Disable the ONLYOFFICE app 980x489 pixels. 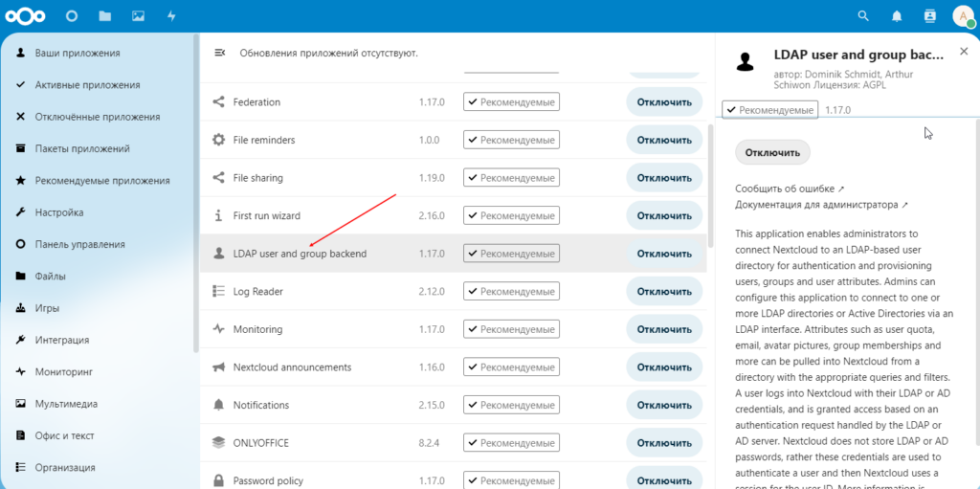coord(664,443)
